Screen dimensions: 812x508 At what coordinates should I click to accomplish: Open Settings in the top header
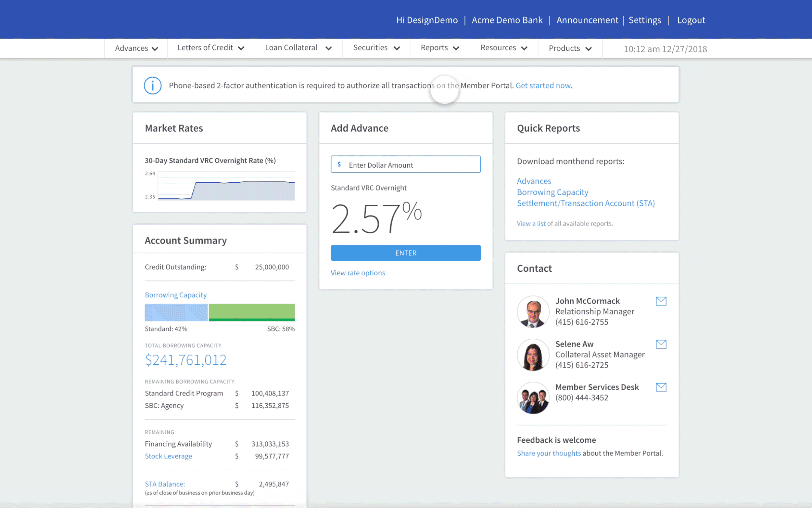point(644,20)
